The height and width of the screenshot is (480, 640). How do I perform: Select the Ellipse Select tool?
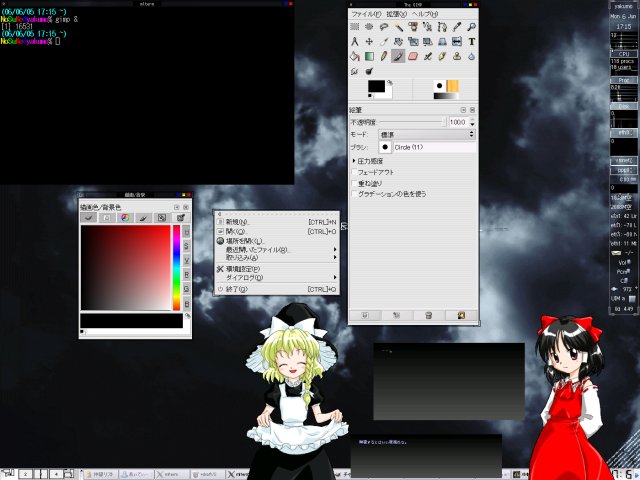(x=369, y=27)
